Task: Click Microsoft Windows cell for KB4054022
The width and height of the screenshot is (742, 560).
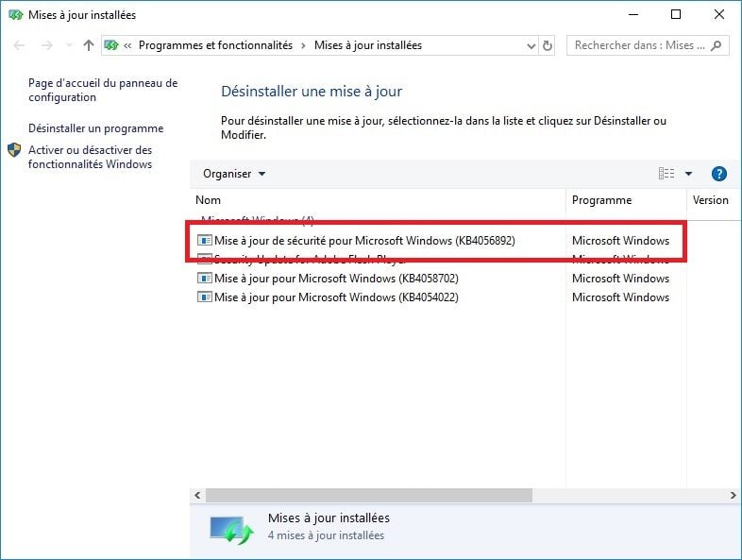Action: 620,297
